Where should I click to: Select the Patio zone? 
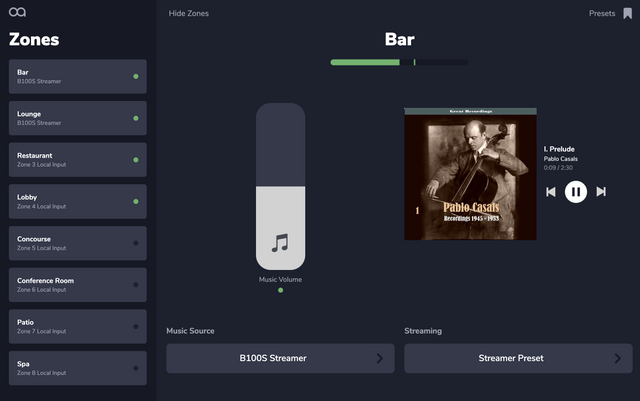[78, 326]
